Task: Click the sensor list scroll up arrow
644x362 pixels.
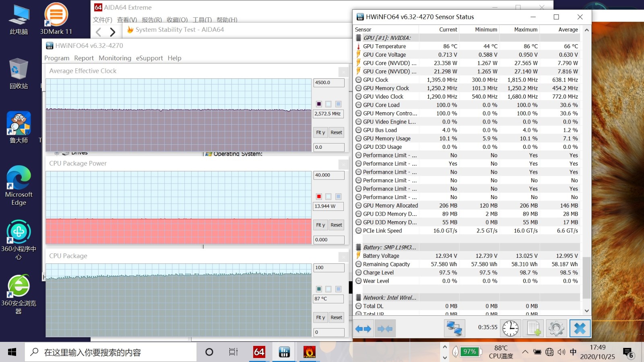Action: click(586, 30)
